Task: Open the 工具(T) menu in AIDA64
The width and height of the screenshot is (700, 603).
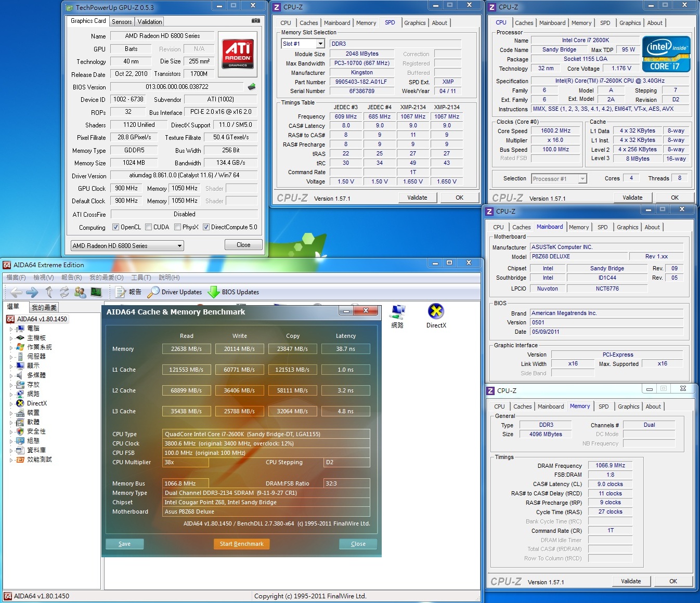Action: (x=141, y=278)
